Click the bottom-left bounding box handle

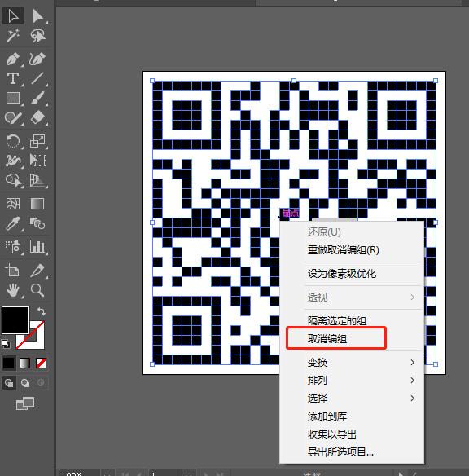(x=152, y=364)
